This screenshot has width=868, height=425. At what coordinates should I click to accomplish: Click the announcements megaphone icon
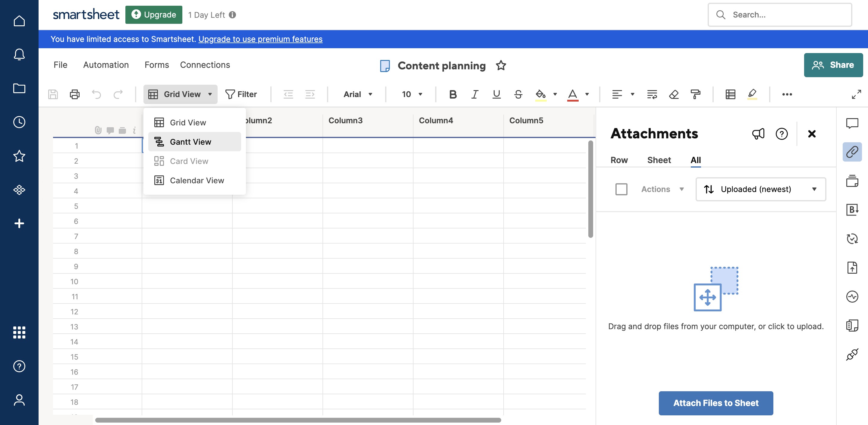(x=758, y=134)
